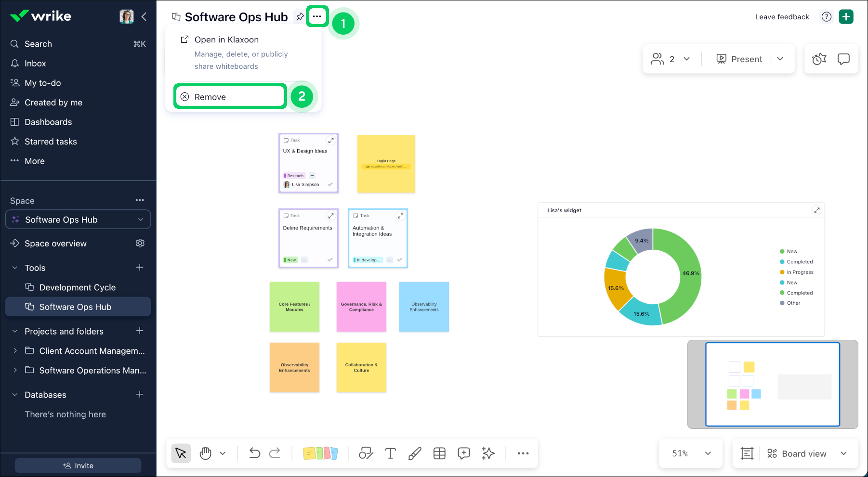
Task: Select the text tool
Action: tap(391, 453)
